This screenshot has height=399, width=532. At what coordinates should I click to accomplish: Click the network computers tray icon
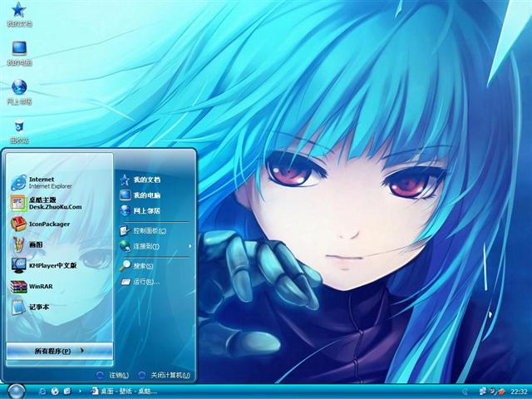(482, 392)
